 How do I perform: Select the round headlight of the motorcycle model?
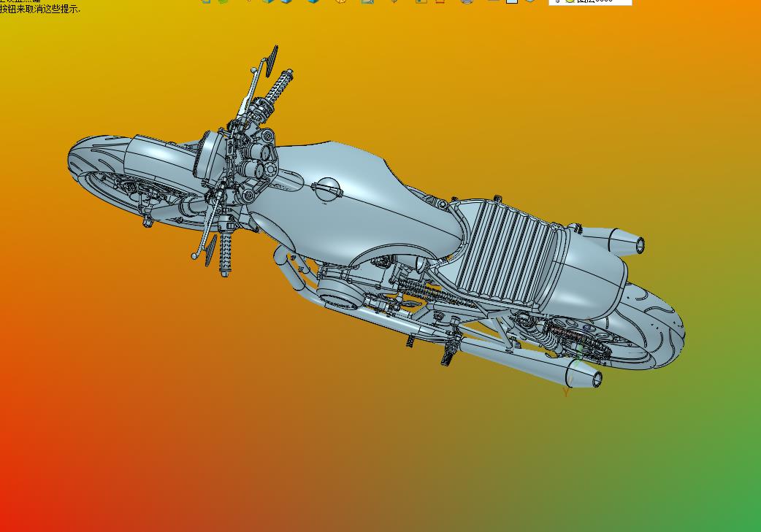pos(210,155)
